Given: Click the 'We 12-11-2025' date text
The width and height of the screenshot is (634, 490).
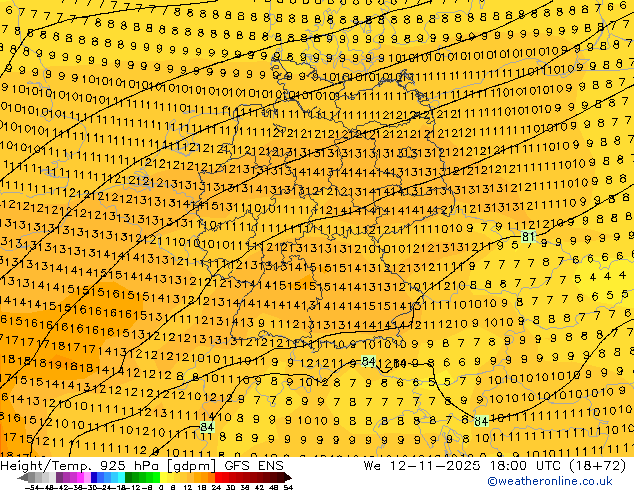Looking at the screenshot, I should click(423, 466).
